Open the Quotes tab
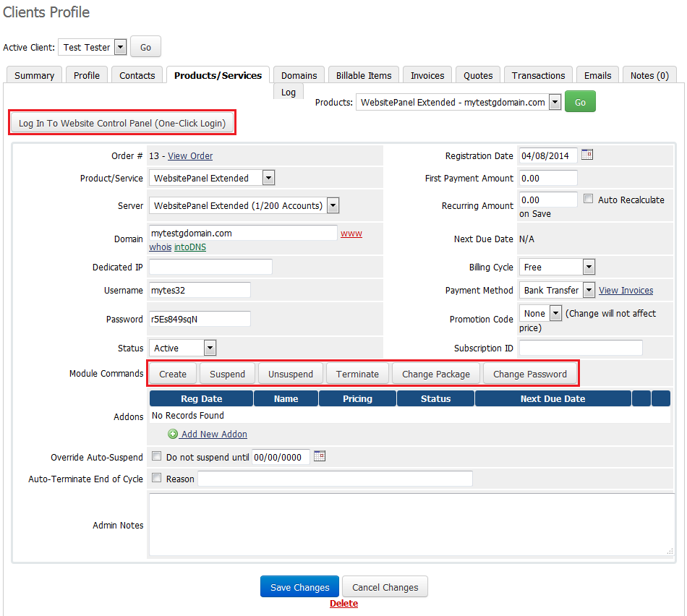 point(478,75)
